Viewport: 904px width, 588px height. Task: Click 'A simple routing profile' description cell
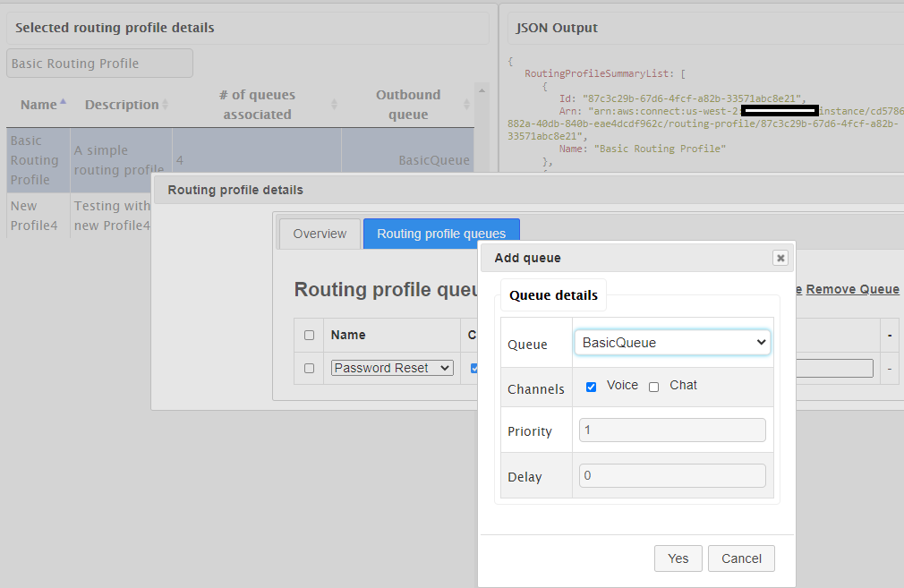pyautogui.click(x=121, y=159)
